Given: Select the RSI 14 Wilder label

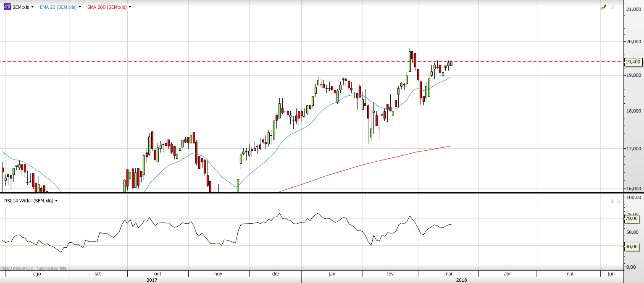Looking at the screenshot, I should pyautogui.click(x=29, y=201).
